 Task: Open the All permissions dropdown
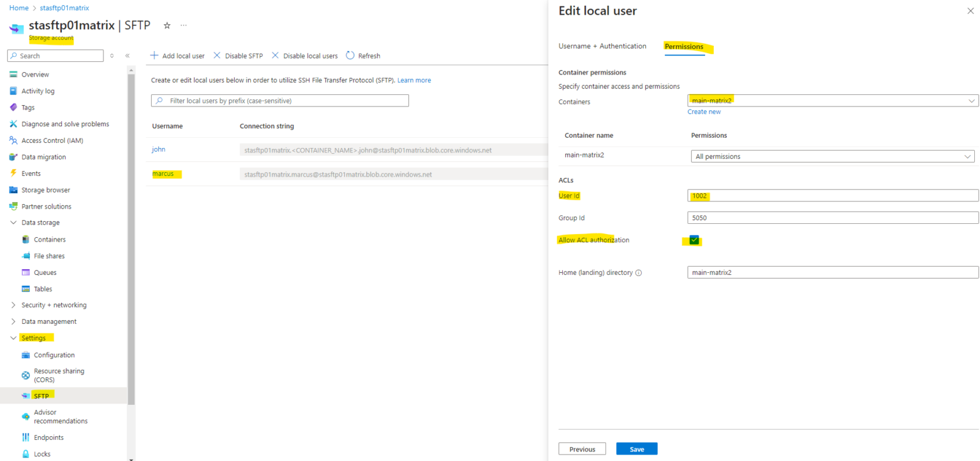coord(832,156)
